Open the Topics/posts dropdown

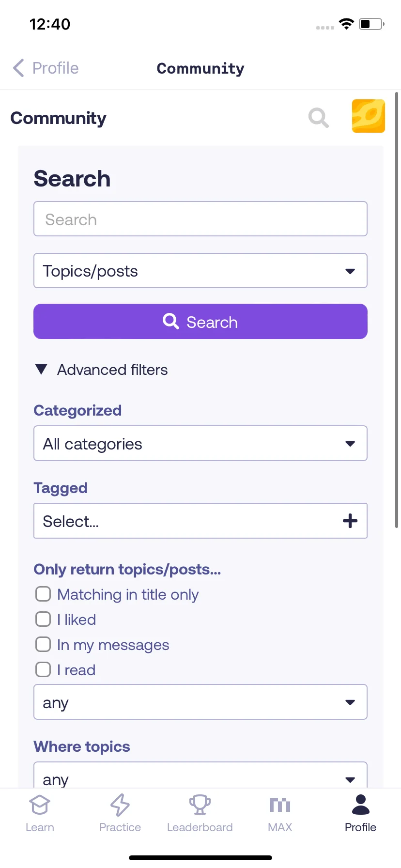point(200,271)
